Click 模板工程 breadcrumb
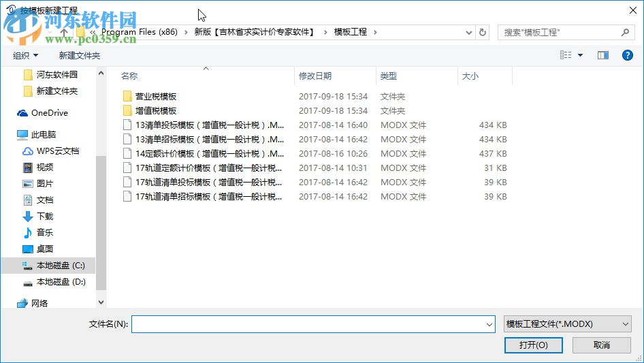This screenshot has width=644, height=363. click(x=351, y=32)
